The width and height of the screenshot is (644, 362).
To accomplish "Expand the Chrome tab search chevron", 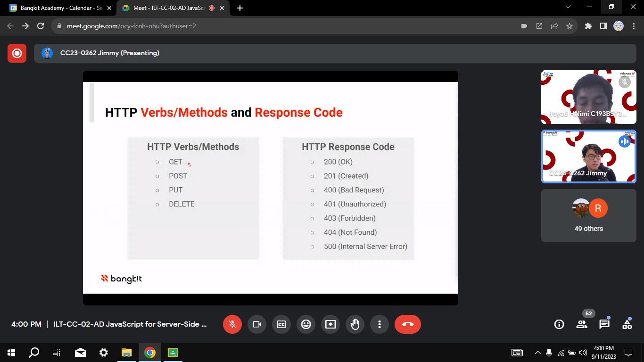I will click(568, 7).
